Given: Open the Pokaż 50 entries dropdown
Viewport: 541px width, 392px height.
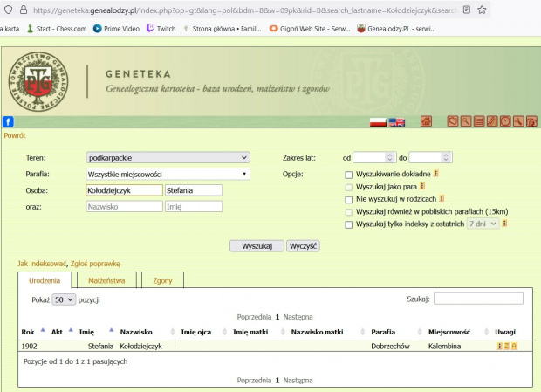Looking at the screenshot, I should (x=64, y=299).
